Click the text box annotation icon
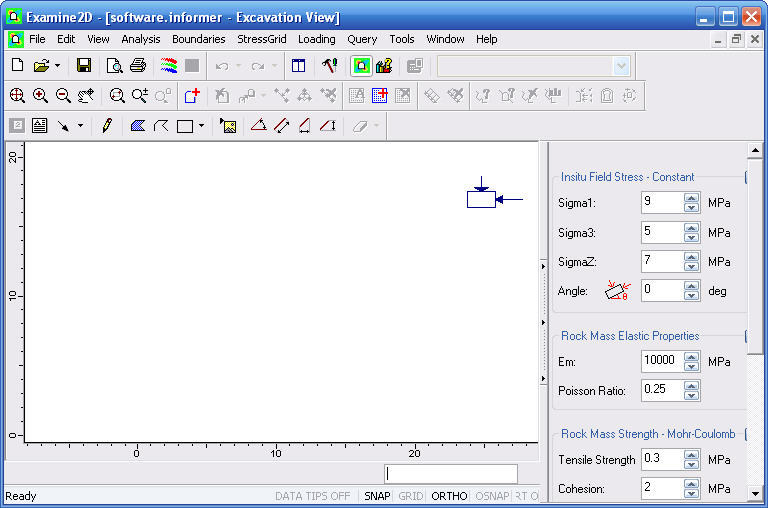This screenshot has width=768, height=508. coord(40,126)
